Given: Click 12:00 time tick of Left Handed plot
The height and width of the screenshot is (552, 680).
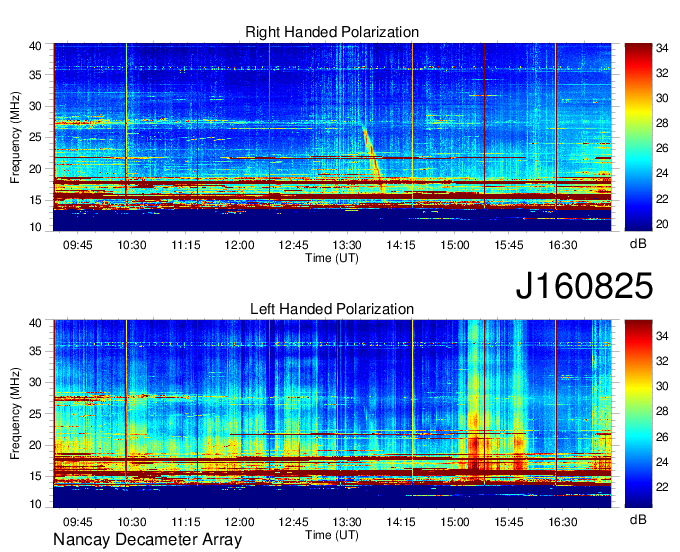Looking at the screenshot, I should (239, 522).
